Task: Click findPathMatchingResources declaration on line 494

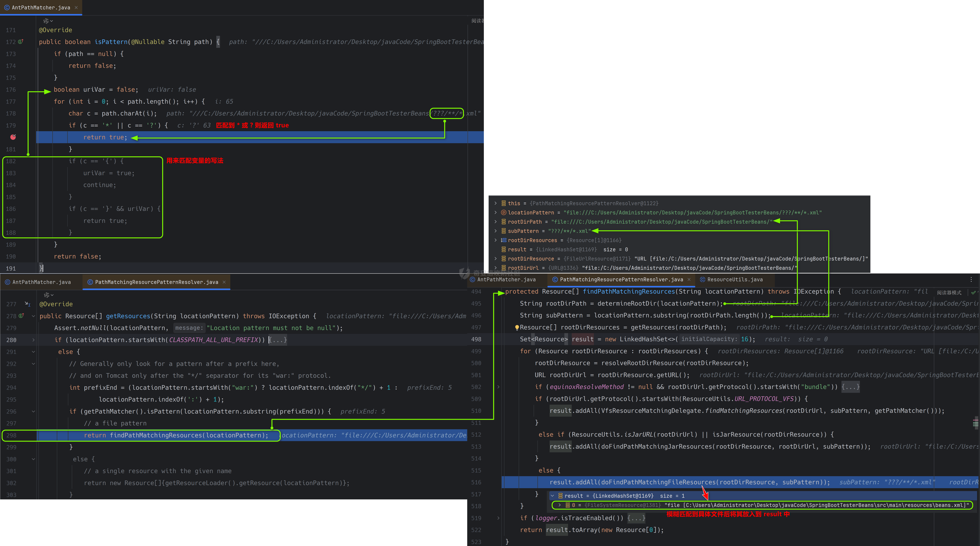Action: tap(629, 291)
